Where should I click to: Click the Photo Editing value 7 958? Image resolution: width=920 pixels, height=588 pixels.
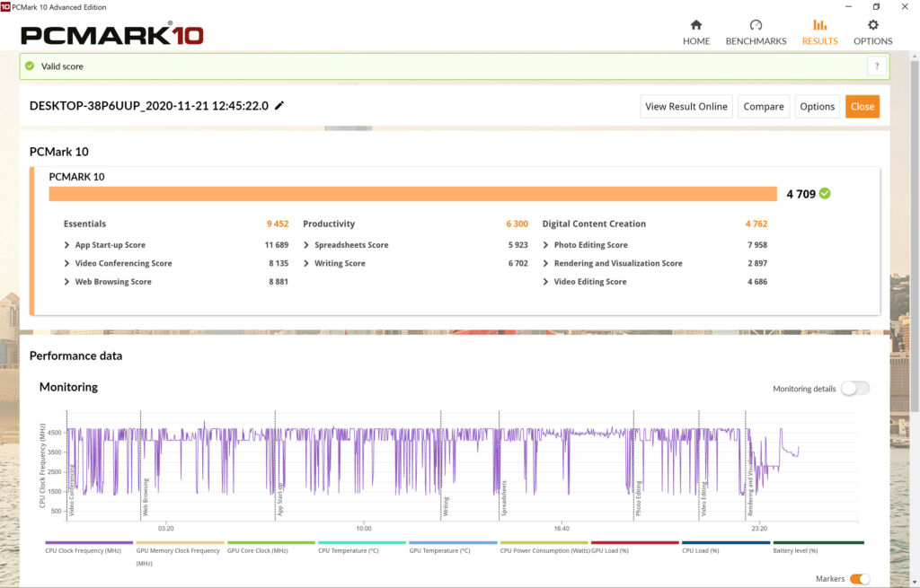pos(756,245)
